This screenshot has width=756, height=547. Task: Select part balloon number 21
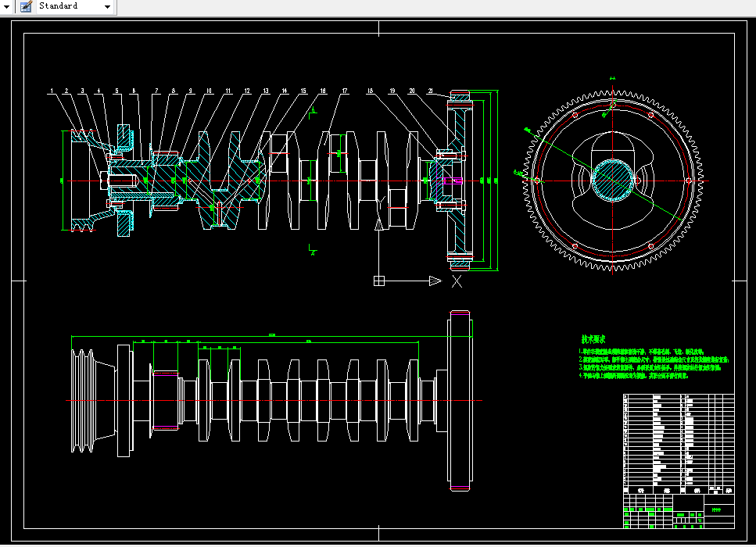(x=431, y=91)
